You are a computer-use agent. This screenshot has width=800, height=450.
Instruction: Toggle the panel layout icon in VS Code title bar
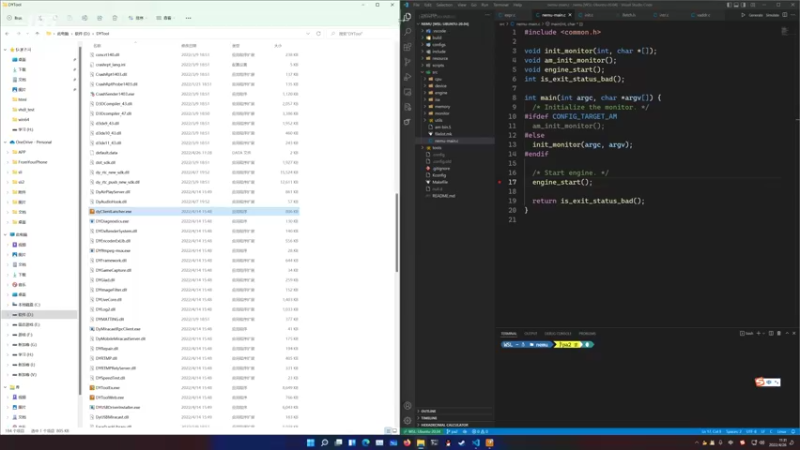[736, 5]
